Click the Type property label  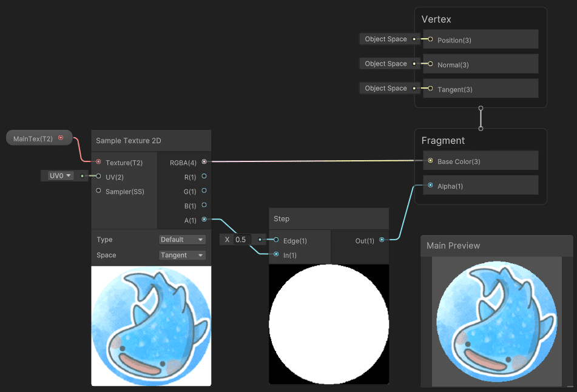click(104, 240)
